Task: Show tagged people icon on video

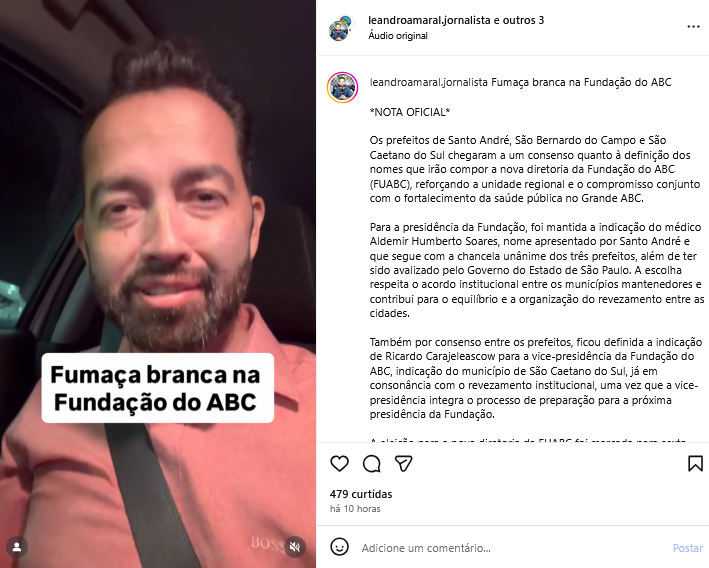Action: 17,547
